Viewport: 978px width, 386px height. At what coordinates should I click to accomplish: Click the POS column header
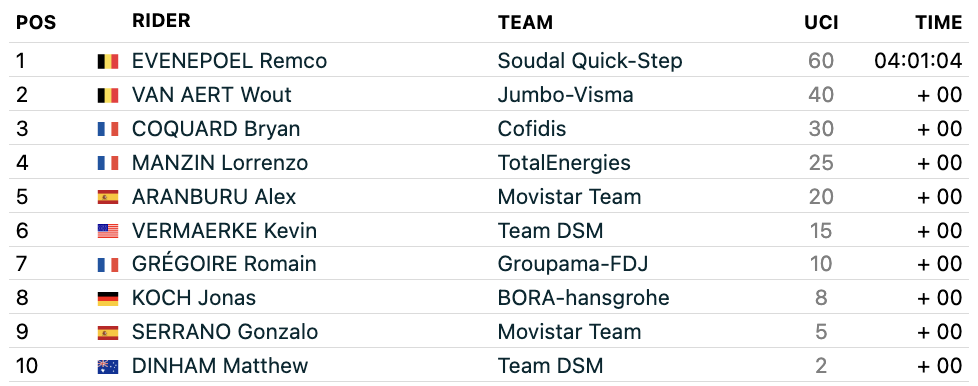[36, 23]
